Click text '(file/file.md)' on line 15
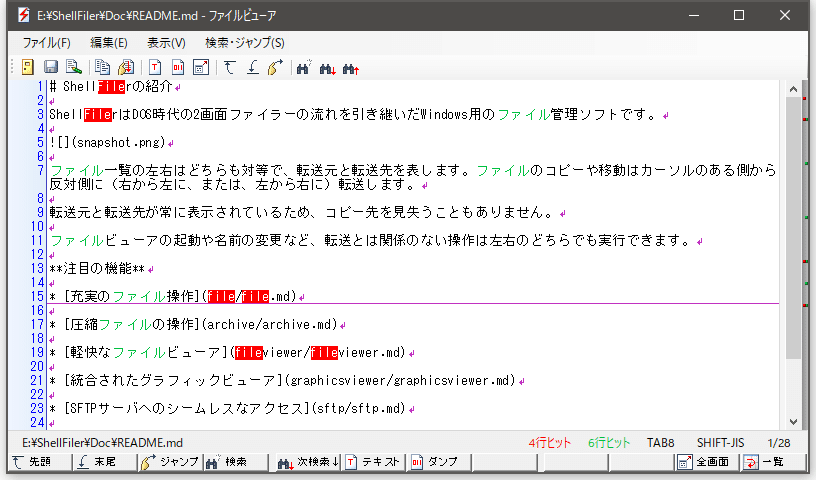 pos(249,297)
